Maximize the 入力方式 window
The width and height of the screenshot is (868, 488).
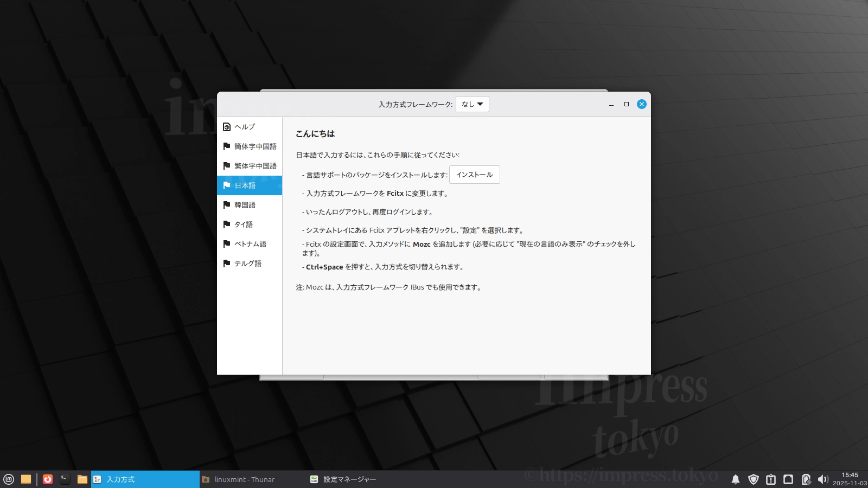click(627, 104)
